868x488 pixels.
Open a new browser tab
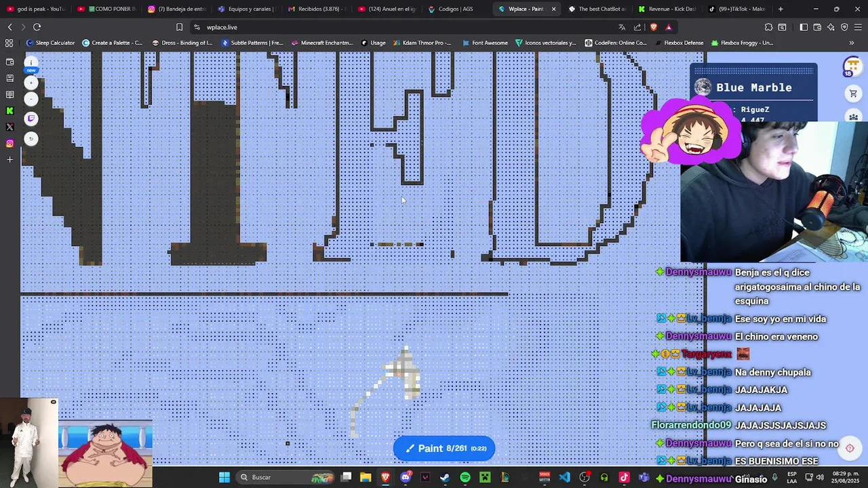781,9
